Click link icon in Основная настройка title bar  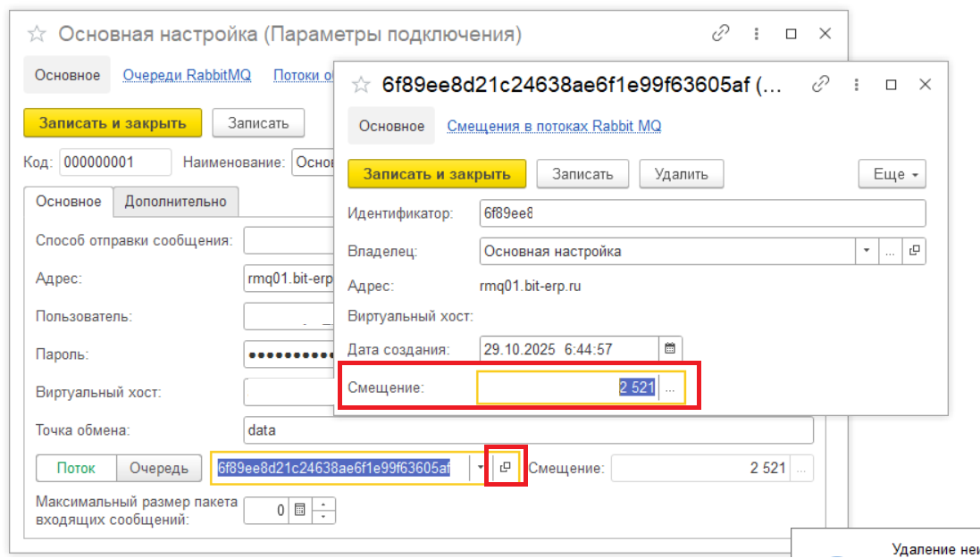coord(720,34)
